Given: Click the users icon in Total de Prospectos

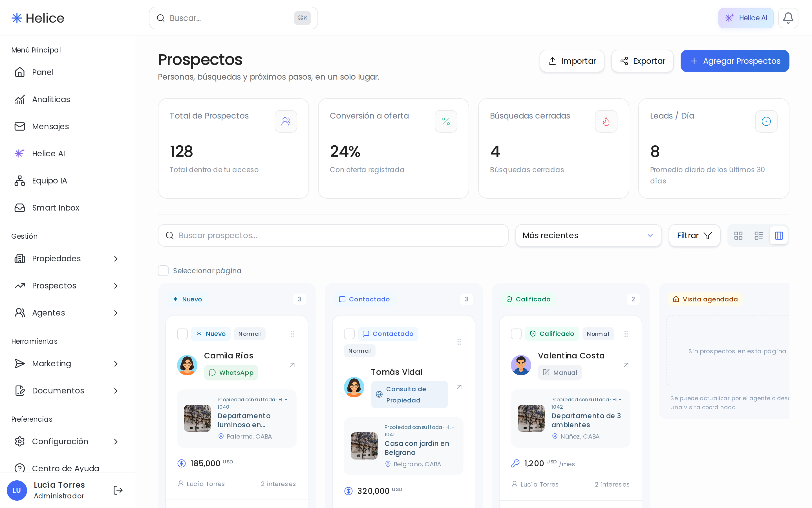Looking at the screenshot, I should (286, 121).
